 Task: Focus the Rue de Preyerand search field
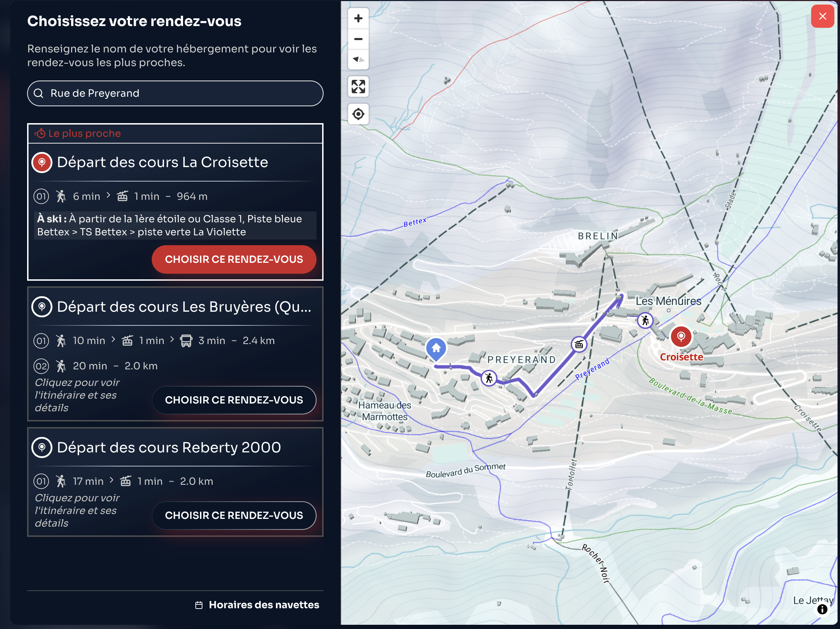pyautogui.click(x=175, y=93)
